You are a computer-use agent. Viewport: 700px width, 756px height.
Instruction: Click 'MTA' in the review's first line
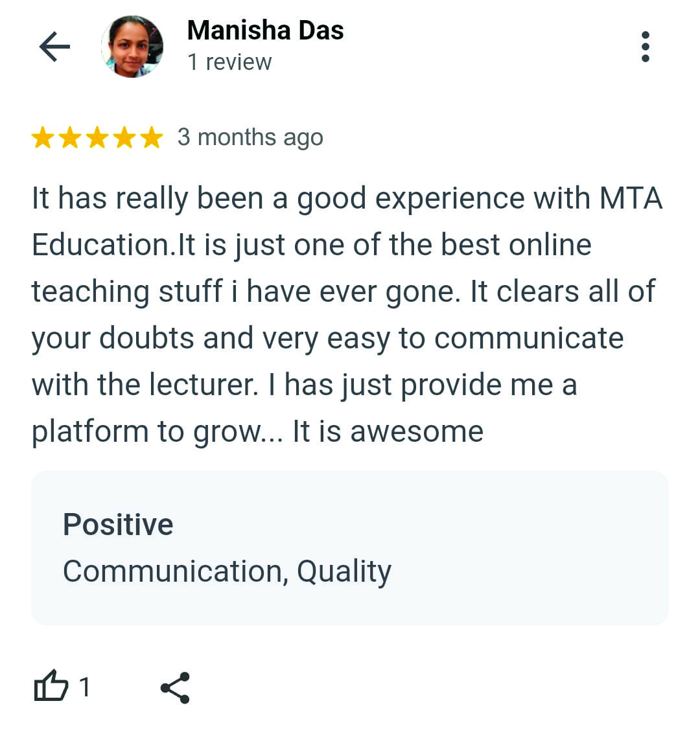(631, 198)
